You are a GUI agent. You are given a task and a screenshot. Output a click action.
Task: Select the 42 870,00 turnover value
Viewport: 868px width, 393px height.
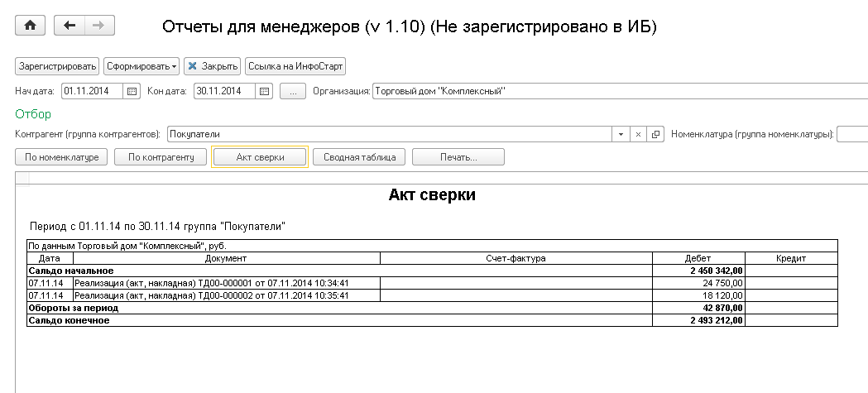(x=698, y=308)
